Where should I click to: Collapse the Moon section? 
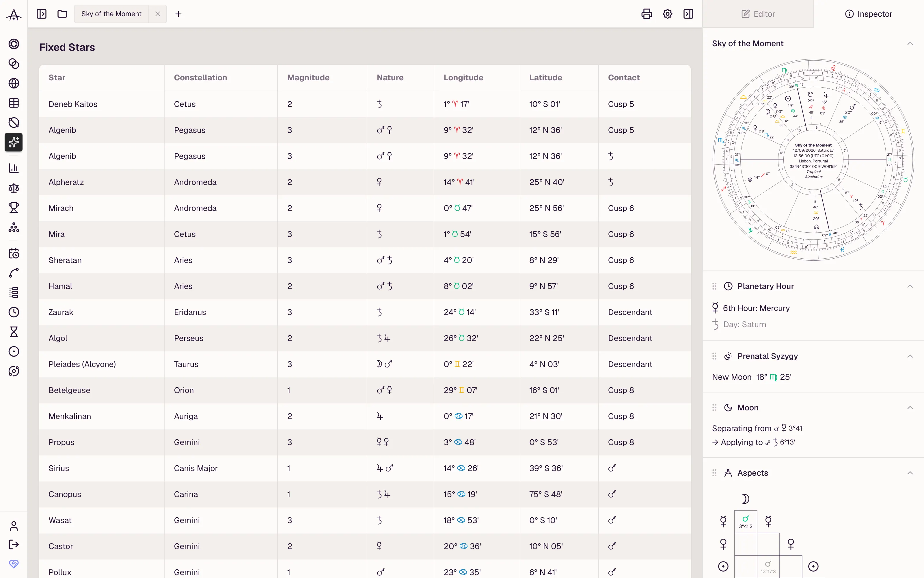[910, 407]
